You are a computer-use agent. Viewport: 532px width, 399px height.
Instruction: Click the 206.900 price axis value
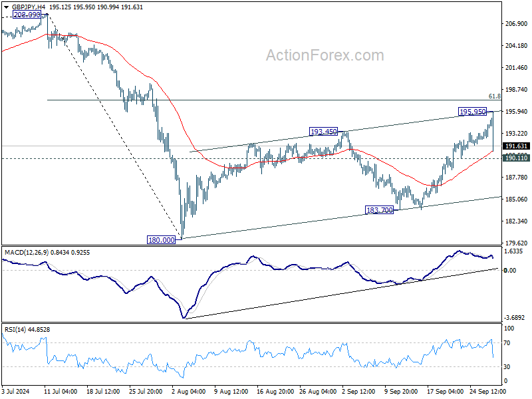click(x=517, y=23)
